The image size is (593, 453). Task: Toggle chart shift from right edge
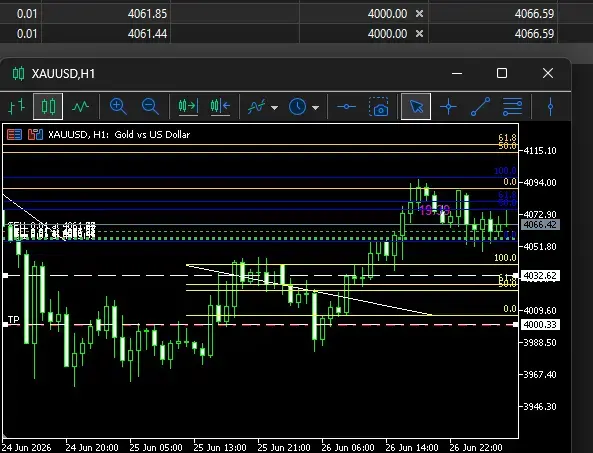coord(220,107)
